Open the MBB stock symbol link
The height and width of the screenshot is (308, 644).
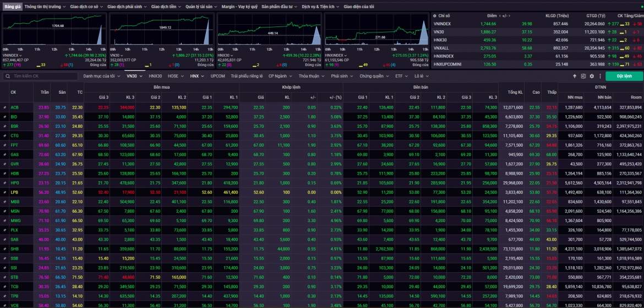click(x=14, y=202)
